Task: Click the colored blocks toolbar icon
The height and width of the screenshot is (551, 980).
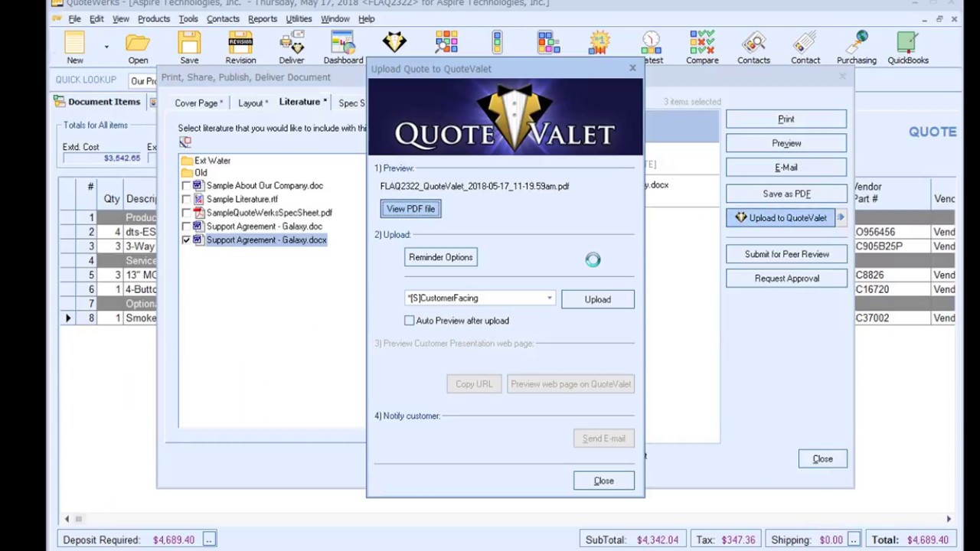Action: 548,42
